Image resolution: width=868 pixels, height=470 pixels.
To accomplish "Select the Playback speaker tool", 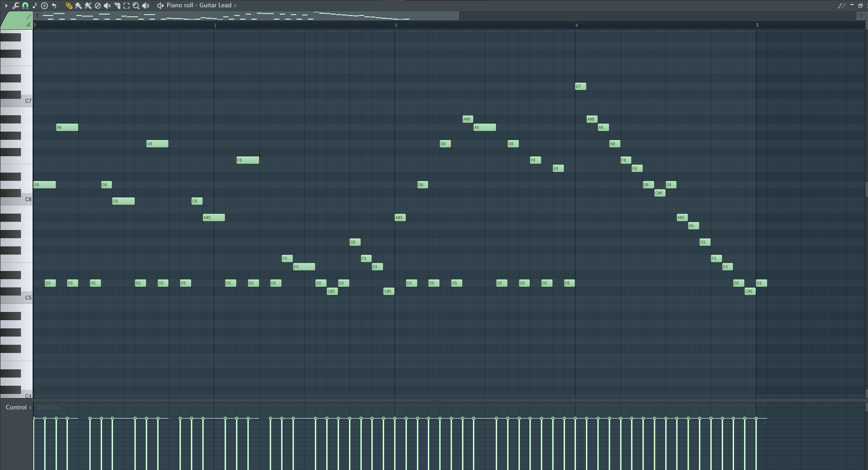I will click(145, 5).
